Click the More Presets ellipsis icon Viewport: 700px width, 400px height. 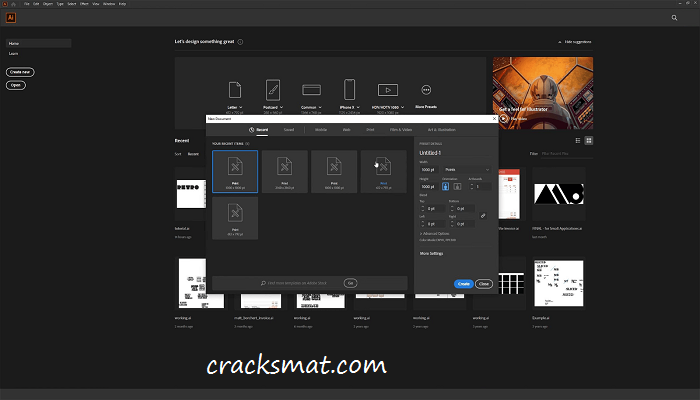point(426,90)
